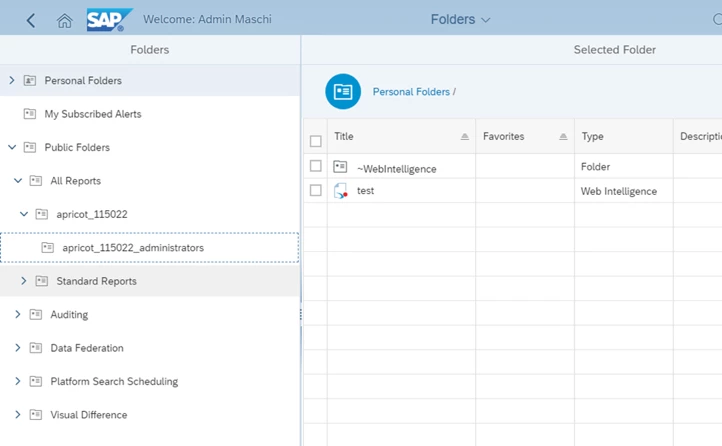The height and width of the screenshot is (446, 722).
Task: Select apricot_115022_administrators in the tree
Action: pyautogui.click(x=133, y=248)
